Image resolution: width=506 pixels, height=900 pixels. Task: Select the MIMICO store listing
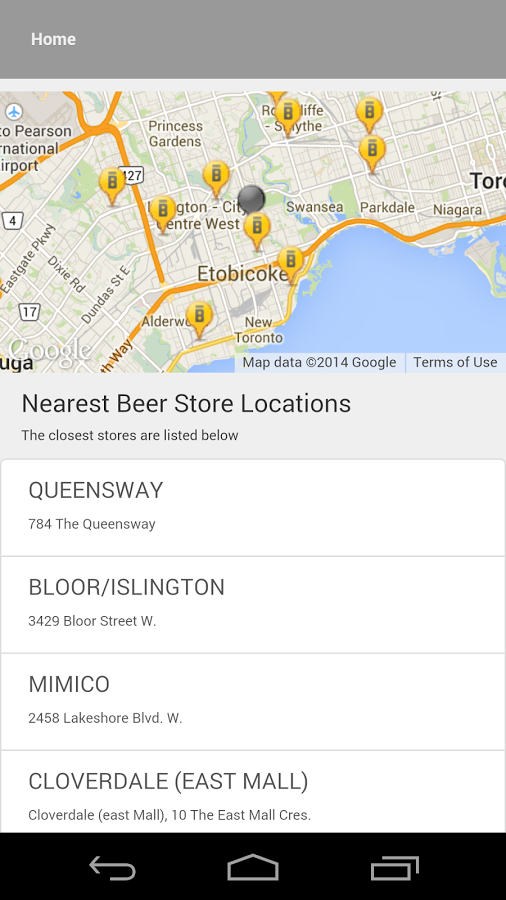tap(253, 701)
